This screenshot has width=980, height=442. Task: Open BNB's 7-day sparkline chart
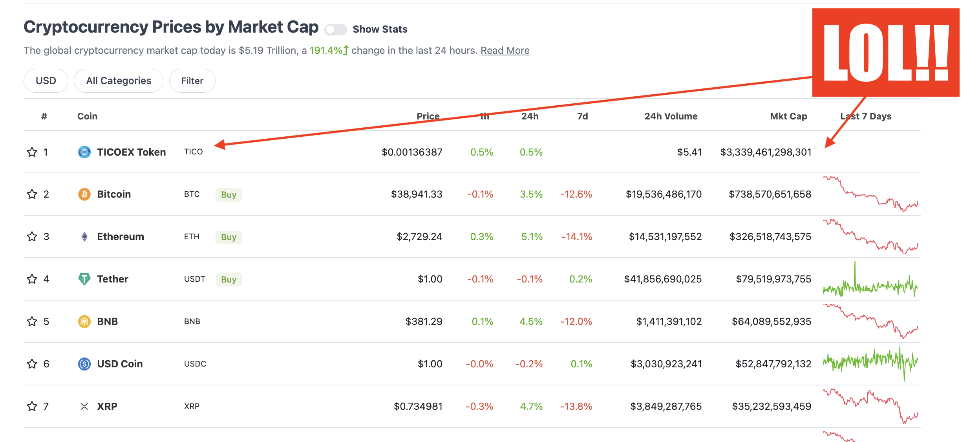[x=870, y=321]
